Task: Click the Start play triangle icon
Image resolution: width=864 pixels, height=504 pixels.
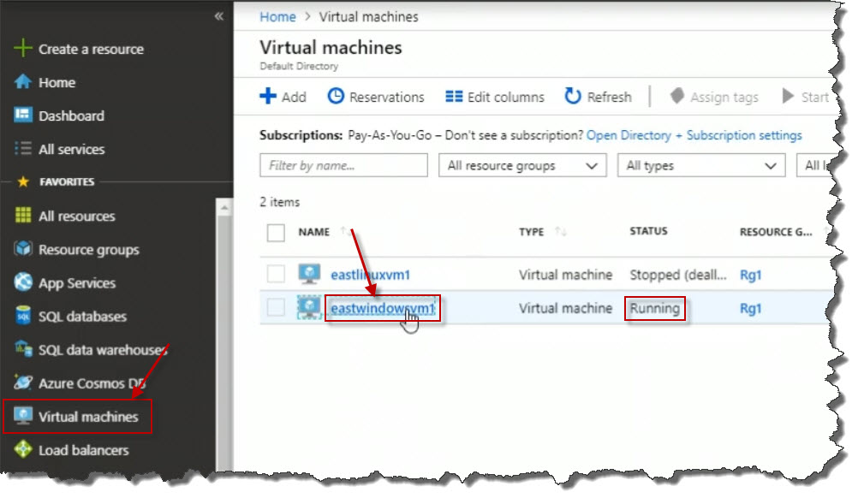Action: [788, 97]
